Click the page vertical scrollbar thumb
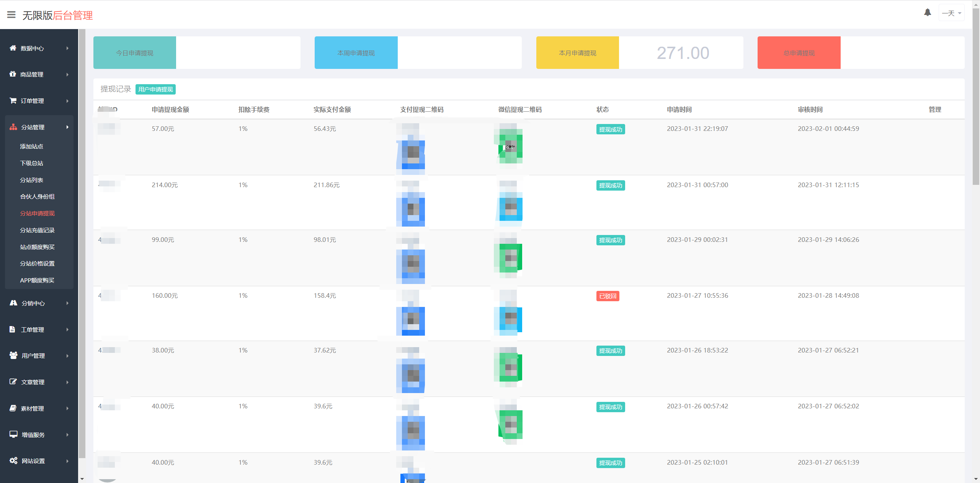The image size is (980, 483). [976, 96]
